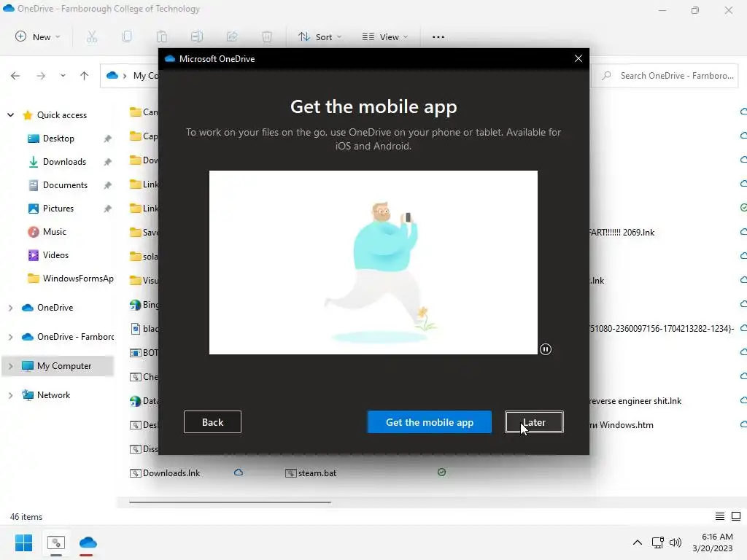Open the New dropdown menu
The image size is (747, 560).
pyautogui.click(x=38, y=36)
